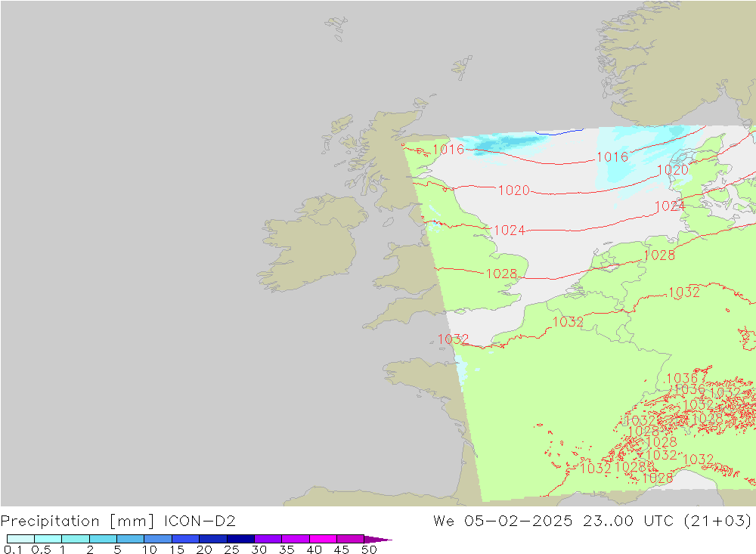The width and height of the screenshot is (756, 554).
Task: Click the 25–30 mm navy legend swatch
Action: [x=240, y=539]
